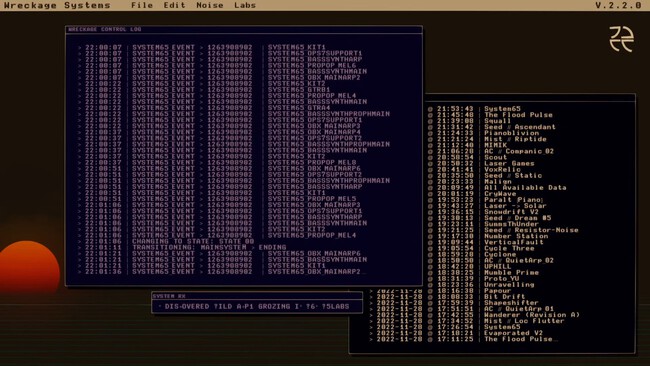Image resolution: width=650 pixels, height=366 pixels.
Task: Select the 21:45:48 The Flood Pulse row
Action: [x=490, y=115]
